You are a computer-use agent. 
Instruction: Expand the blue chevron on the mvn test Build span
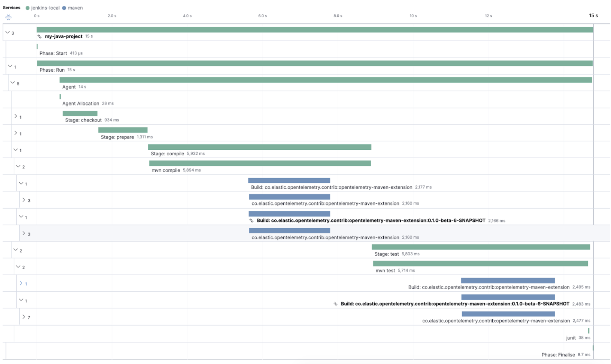coord(21,283)
